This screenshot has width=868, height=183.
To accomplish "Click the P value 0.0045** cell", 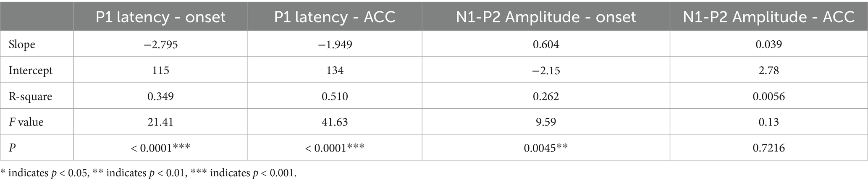I will pyautogui.click(x=546, y=148).
